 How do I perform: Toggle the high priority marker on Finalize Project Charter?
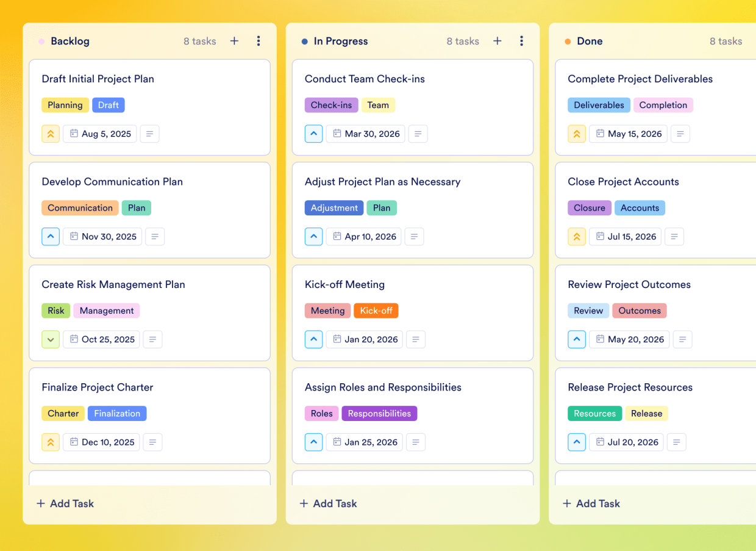[51, 442]
